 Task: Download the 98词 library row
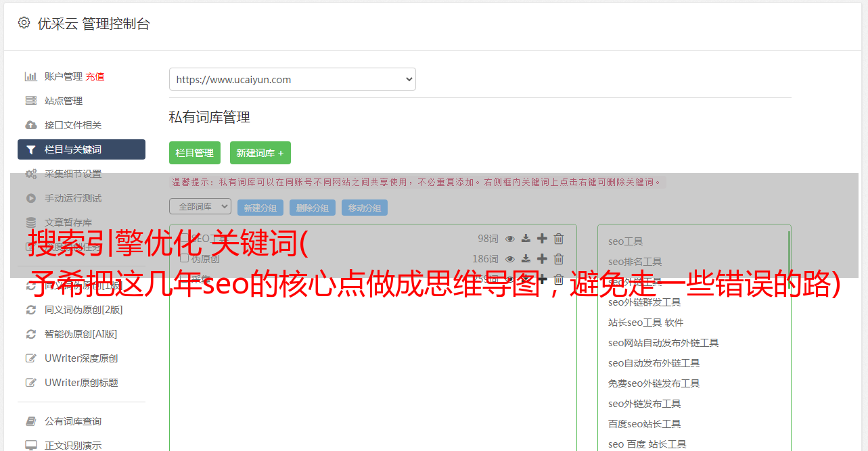(526, 239)
